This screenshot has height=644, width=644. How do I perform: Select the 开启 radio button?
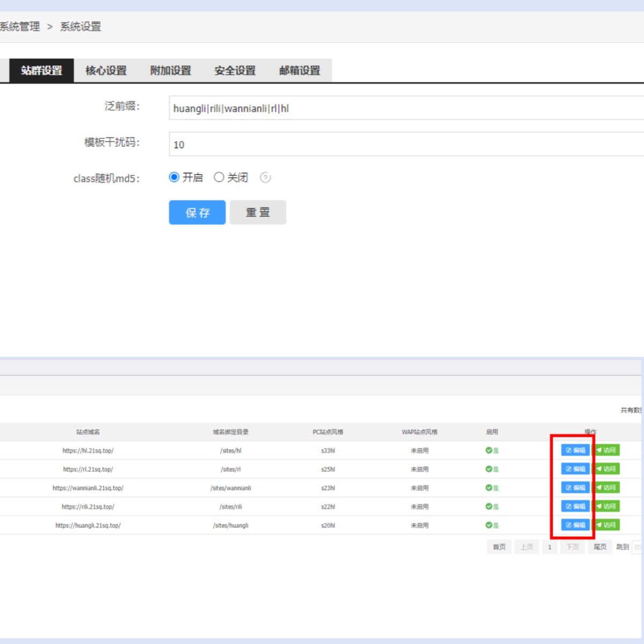tap(174, 177)
